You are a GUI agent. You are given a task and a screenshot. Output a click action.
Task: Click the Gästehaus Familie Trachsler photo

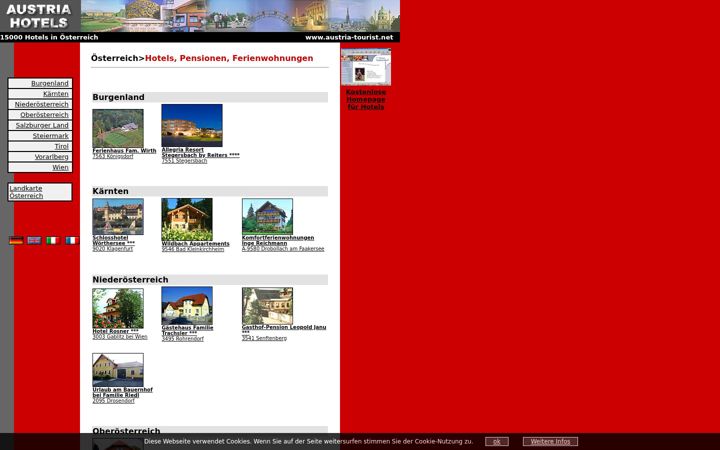tap(187, 306)
